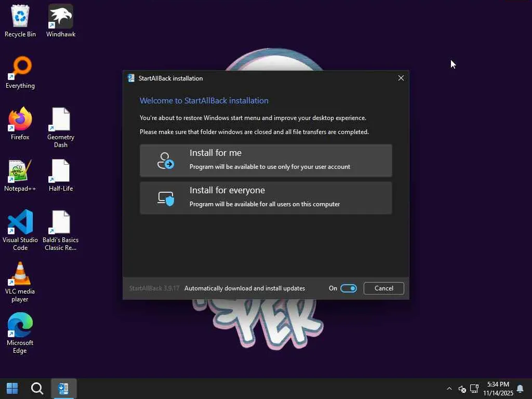The image size is (532, 399).
Task: Select the VLC media player shortcut
Action: pyautogui.click(x=20, y=282)
